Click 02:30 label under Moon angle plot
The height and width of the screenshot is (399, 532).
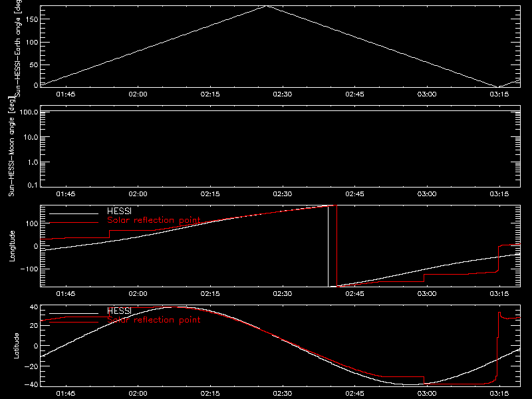click(282, 194)
